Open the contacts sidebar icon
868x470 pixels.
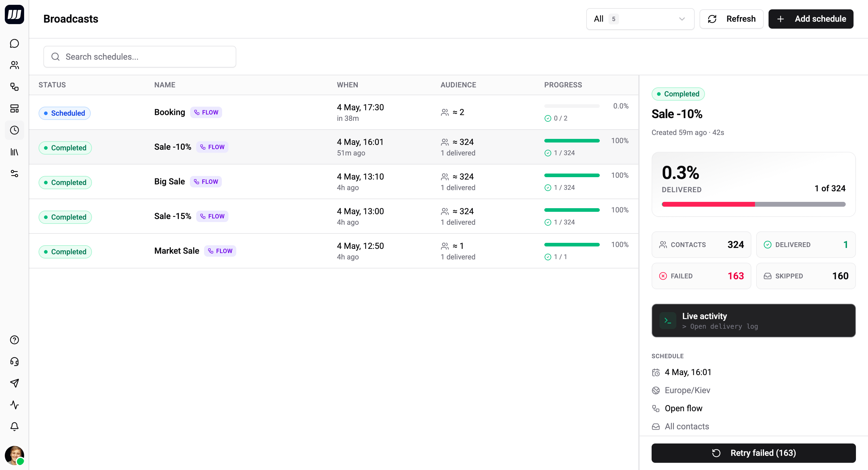[x=14, y=65]
